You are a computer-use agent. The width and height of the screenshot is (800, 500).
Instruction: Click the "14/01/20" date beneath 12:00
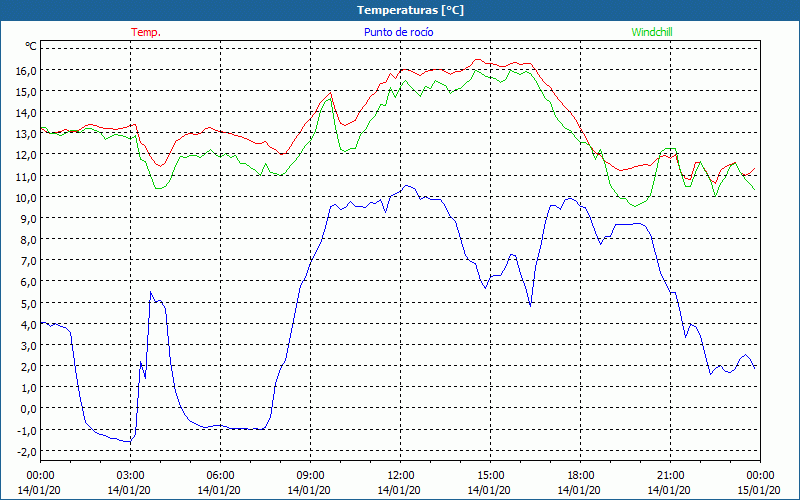point(399,490)
